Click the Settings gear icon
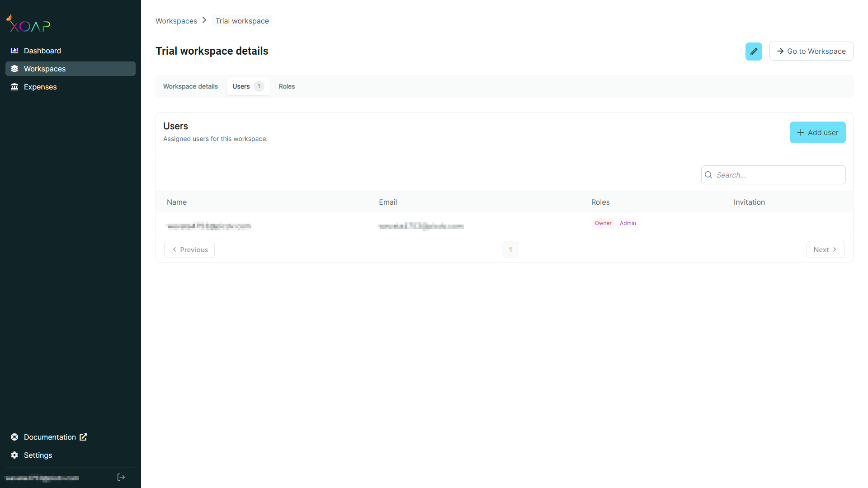 (14, 455)
